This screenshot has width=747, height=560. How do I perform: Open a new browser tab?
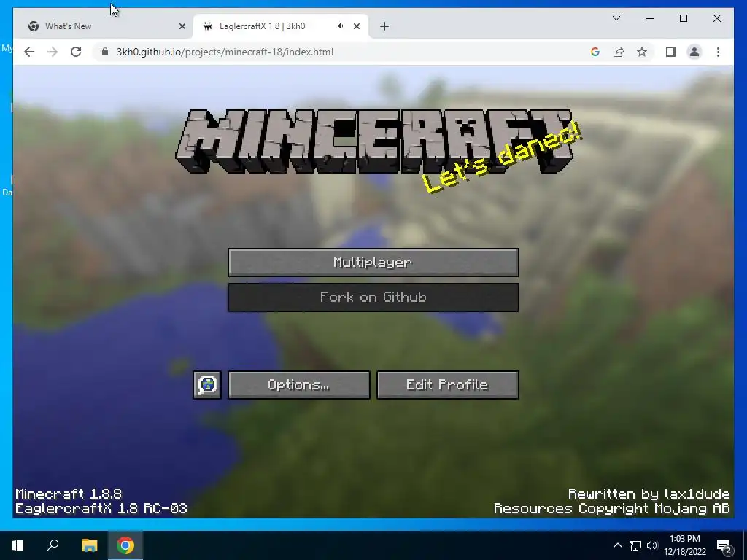384,26
